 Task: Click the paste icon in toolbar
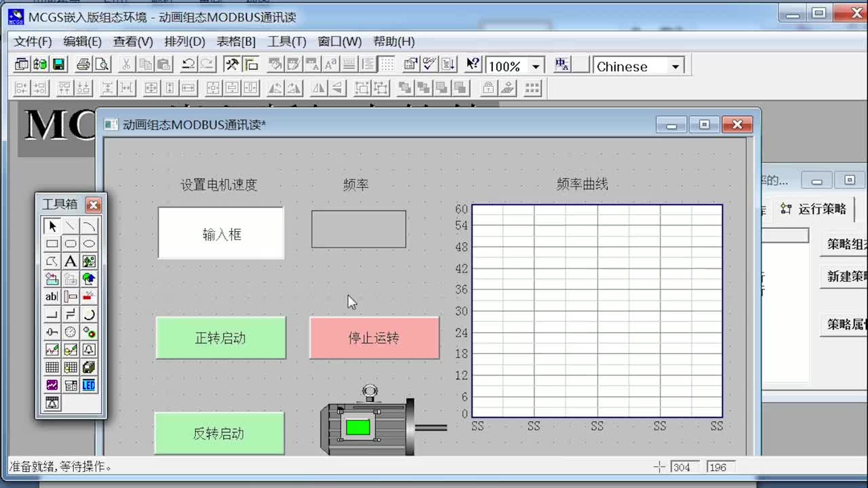click(x=163, y=65)
